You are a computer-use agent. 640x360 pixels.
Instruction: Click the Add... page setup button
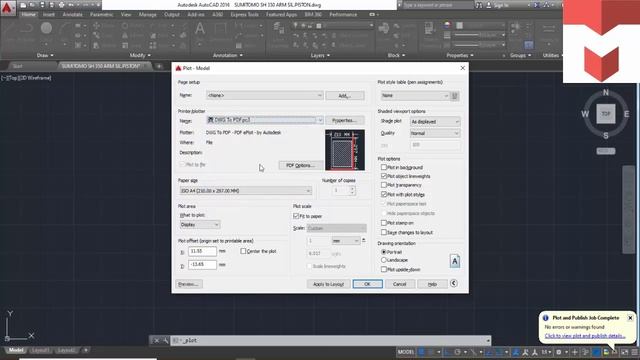(x=345, y=96)
